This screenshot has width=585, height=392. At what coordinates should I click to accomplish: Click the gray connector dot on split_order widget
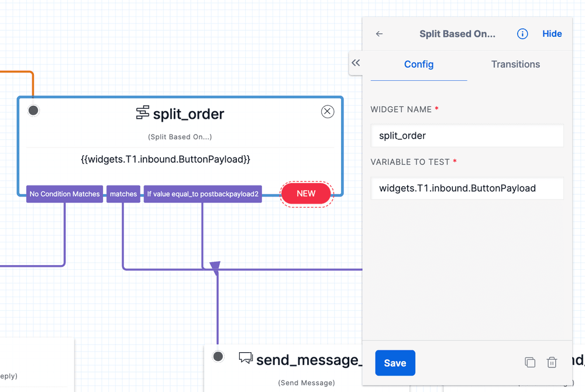(x=33, y=110)
